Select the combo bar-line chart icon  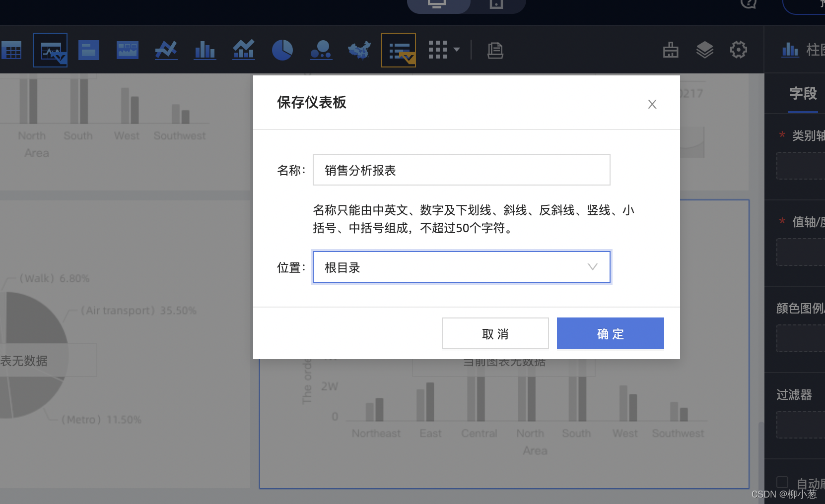244,50
